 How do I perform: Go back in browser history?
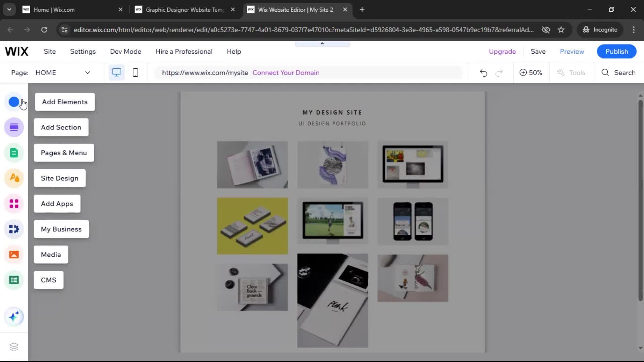coord(10,29)
